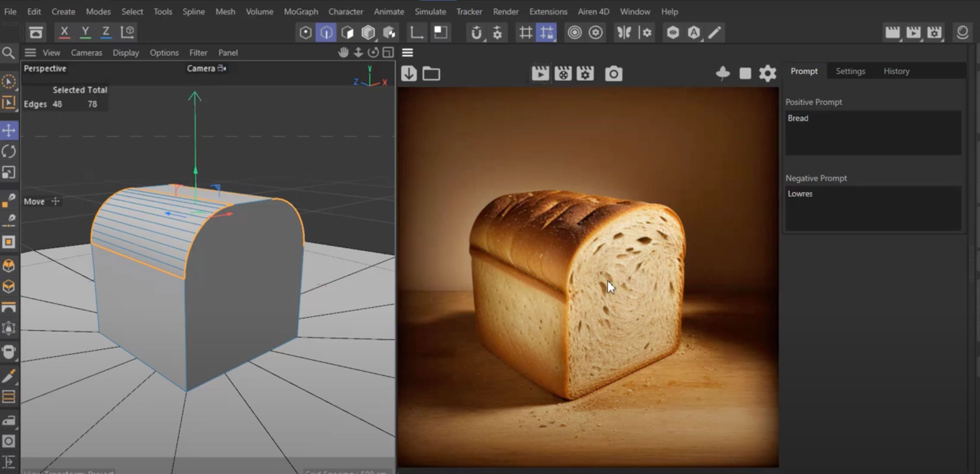The image size is (980, 474).
Task: Click the Airen tree icon
Action: click(723, 73)
